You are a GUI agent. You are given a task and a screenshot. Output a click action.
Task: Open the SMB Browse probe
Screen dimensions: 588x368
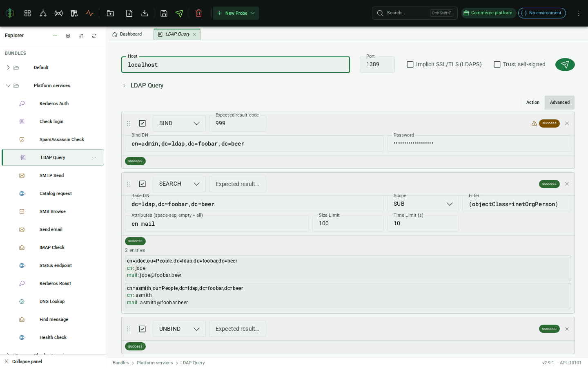click(53, 211)
